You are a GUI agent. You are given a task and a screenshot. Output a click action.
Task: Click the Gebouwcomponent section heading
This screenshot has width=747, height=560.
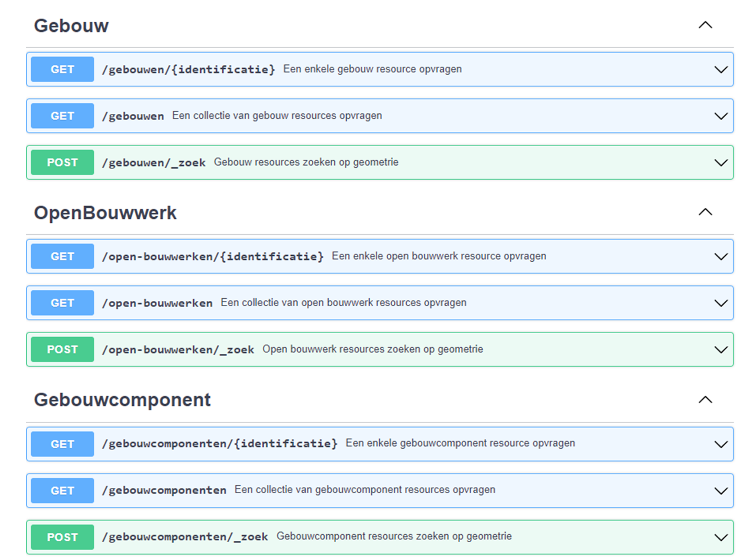[122, 399]
